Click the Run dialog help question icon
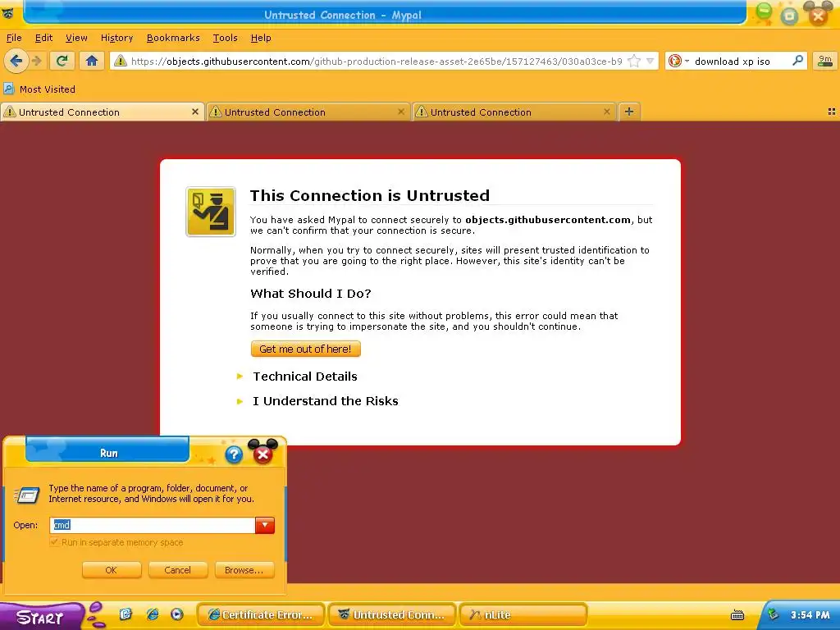Screen dimensions: 840x630 point(234,454)
